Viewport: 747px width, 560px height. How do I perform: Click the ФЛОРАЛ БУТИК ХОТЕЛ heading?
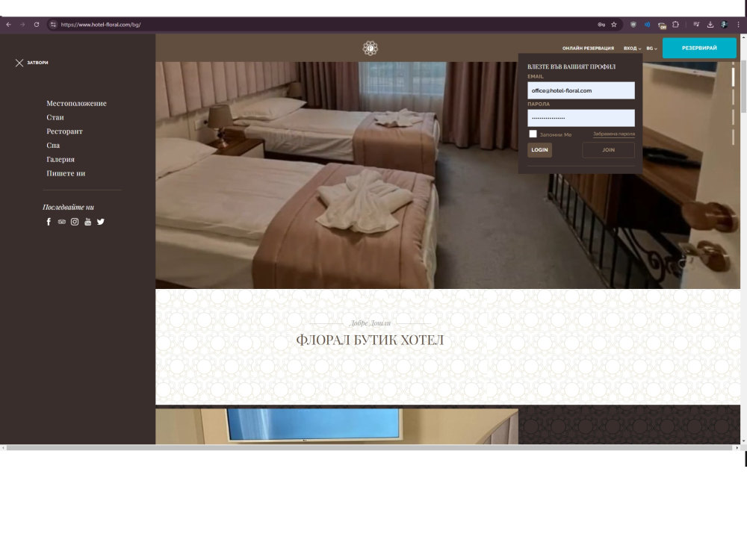(x=370, y=340)
